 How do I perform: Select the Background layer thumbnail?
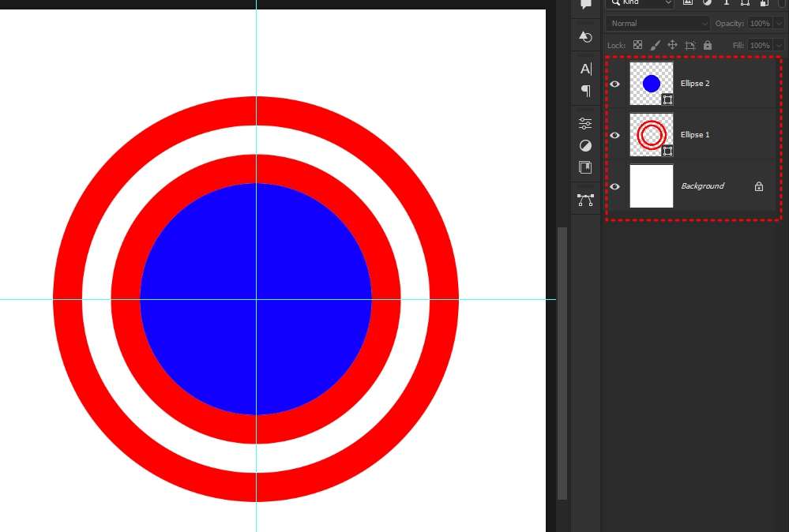click(x=652, y=186)
